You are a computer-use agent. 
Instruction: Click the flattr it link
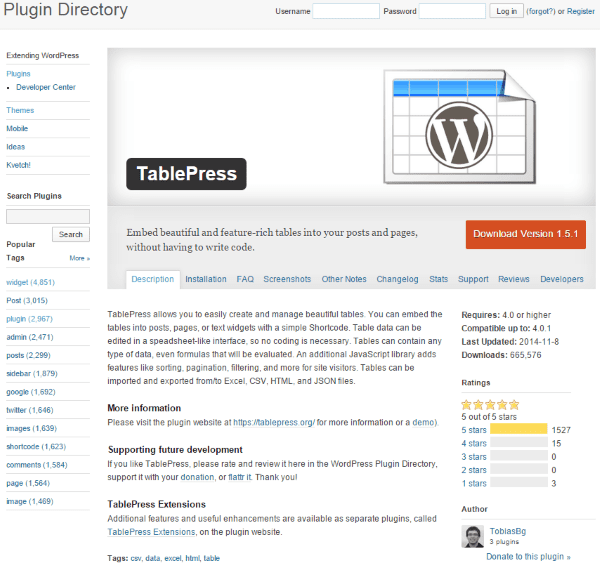coord(240,477)
